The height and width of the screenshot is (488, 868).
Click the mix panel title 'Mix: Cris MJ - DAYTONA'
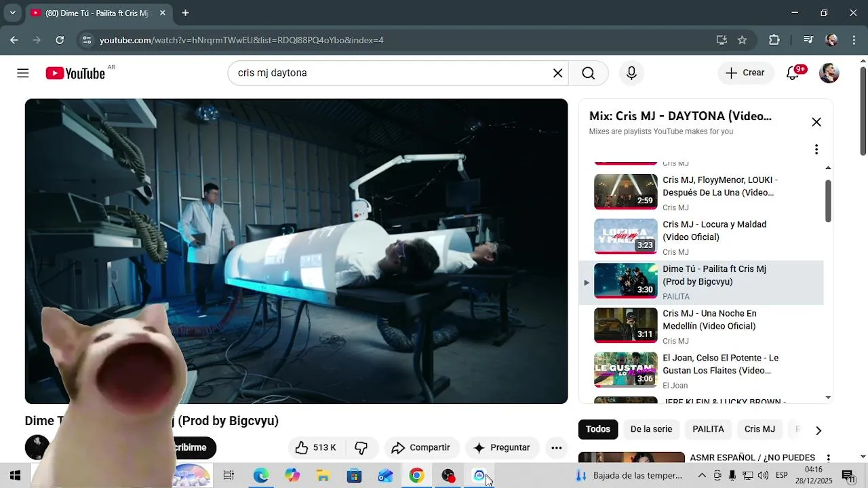click(680, 116)
